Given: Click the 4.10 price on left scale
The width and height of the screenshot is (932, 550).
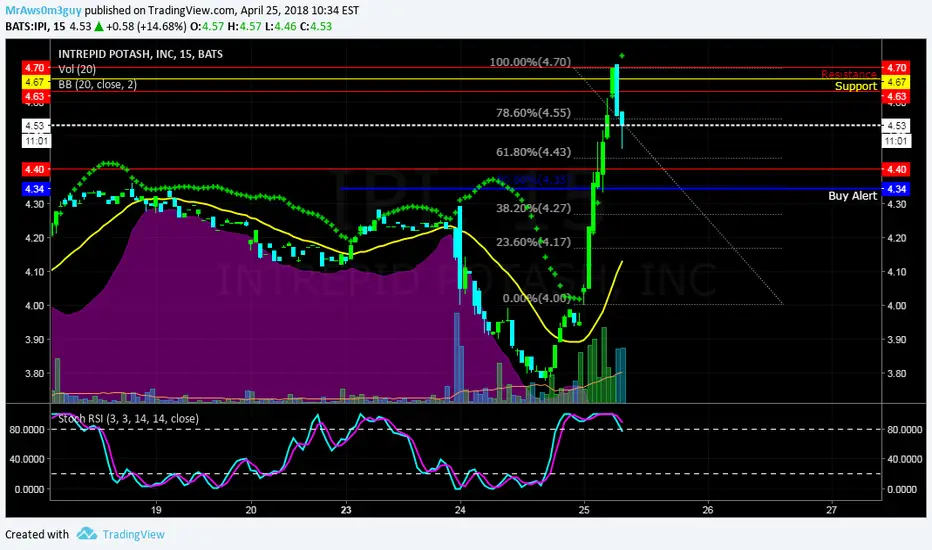Looking at the screenshot, I should (x=34, y=272).
